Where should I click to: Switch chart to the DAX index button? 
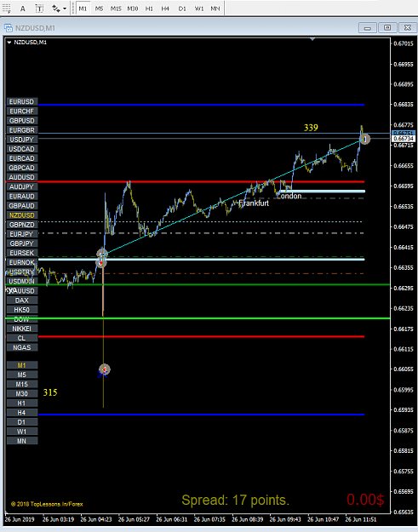coord(22,300)
